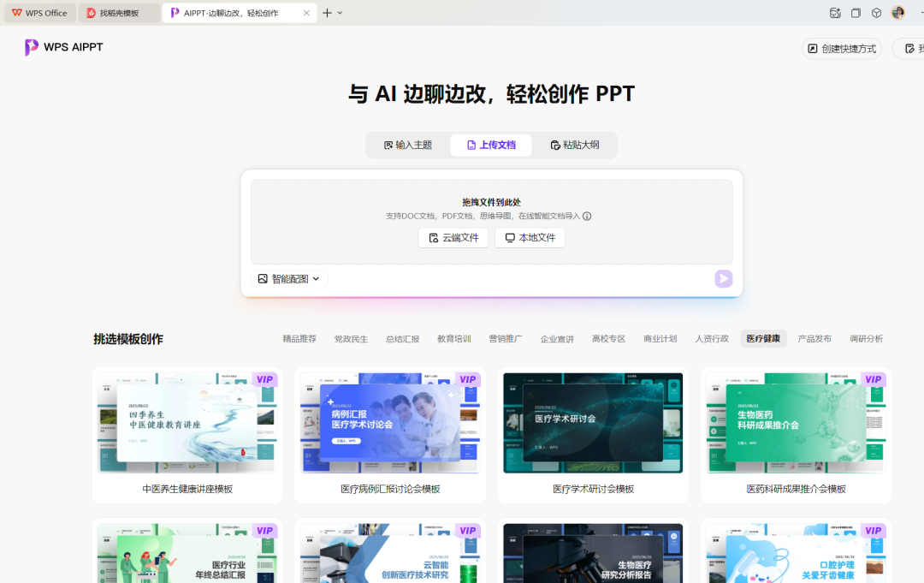Open 口腔护理关爱牙齿健康 template thumbnail

point(796,554)
